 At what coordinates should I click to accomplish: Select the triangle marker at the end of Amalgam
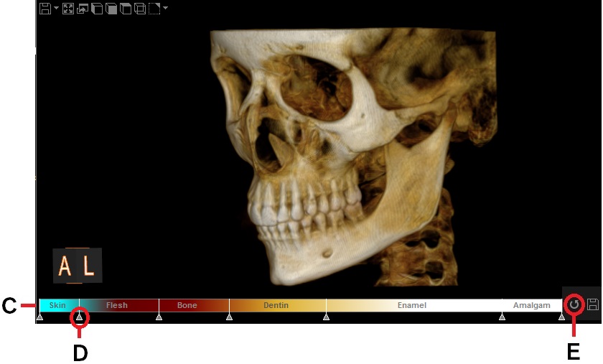tap(561, 317)
